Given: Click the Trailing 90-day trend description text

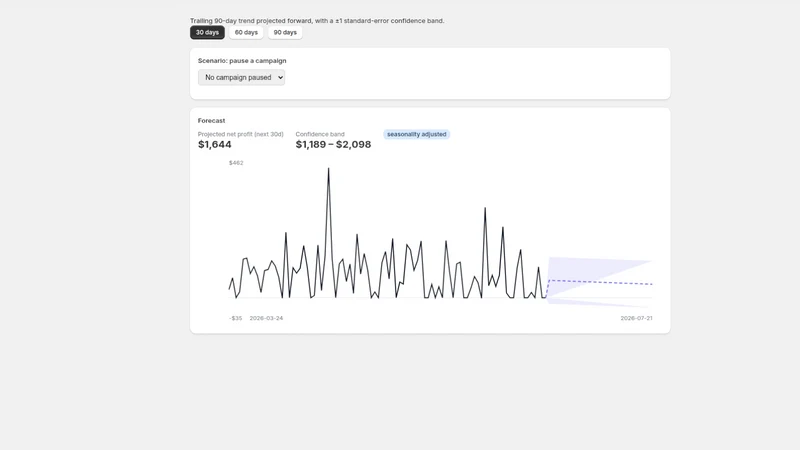Looking at the screenshot, I should pyautogui.click(x=317, y=20).
